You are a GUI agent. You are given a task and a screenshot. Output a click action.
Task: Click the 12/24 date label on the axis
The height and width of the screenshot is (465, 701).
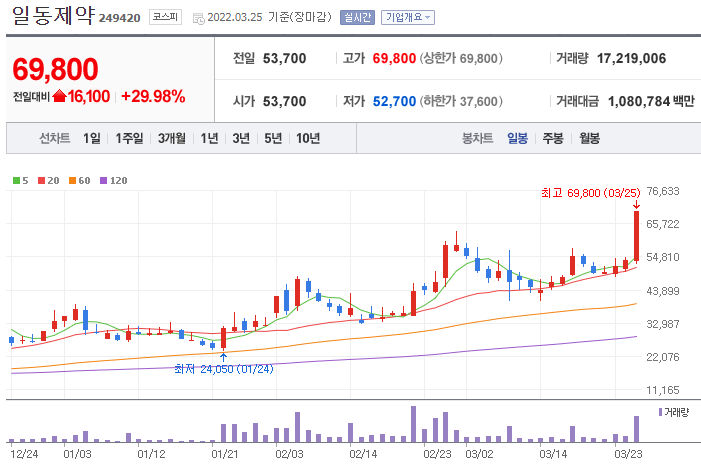pos(24,454)
